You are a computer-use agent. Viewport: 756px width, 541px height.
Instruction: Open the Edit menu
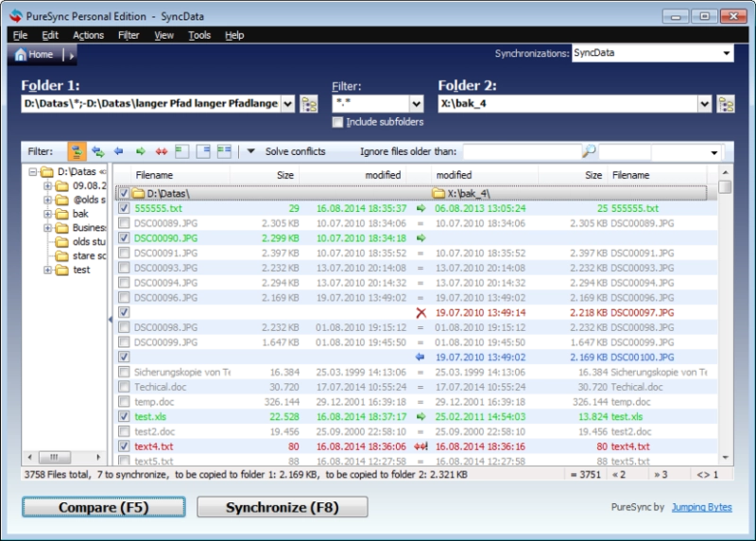pos(50,35)
